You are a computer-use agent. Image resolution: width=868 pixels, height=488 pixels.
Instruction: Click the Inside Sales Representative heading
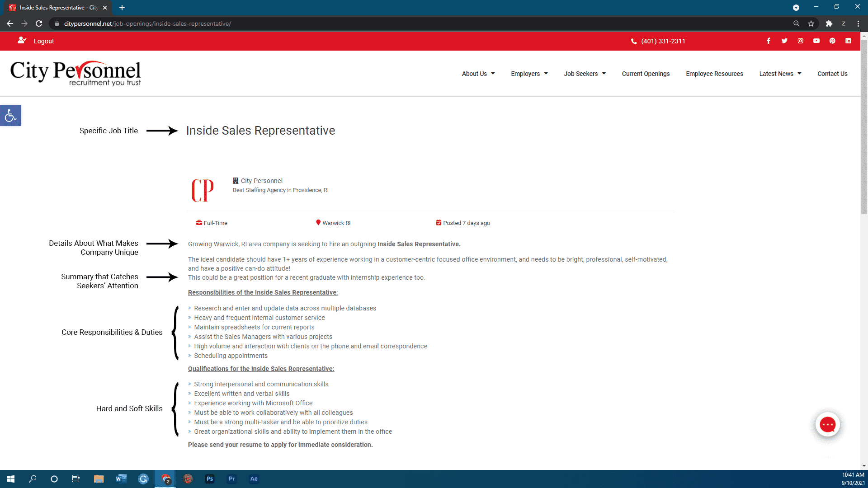260,131
